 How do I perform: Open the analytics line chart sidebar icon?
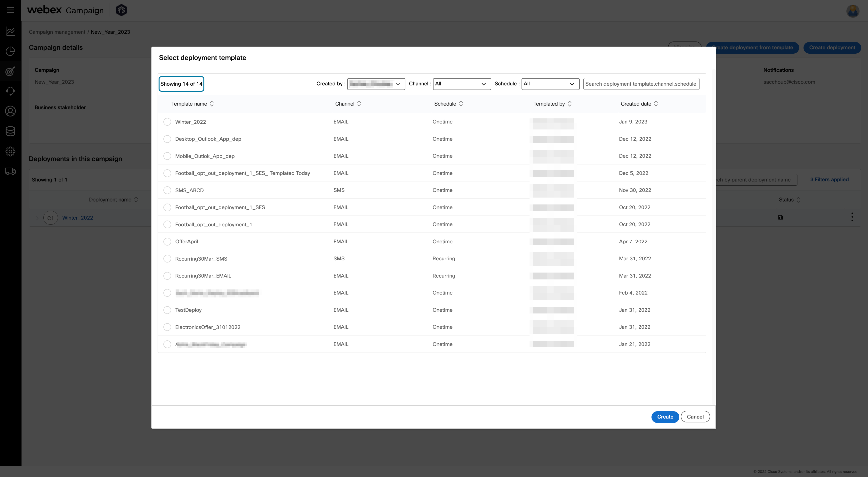click(x=10, y=31)
